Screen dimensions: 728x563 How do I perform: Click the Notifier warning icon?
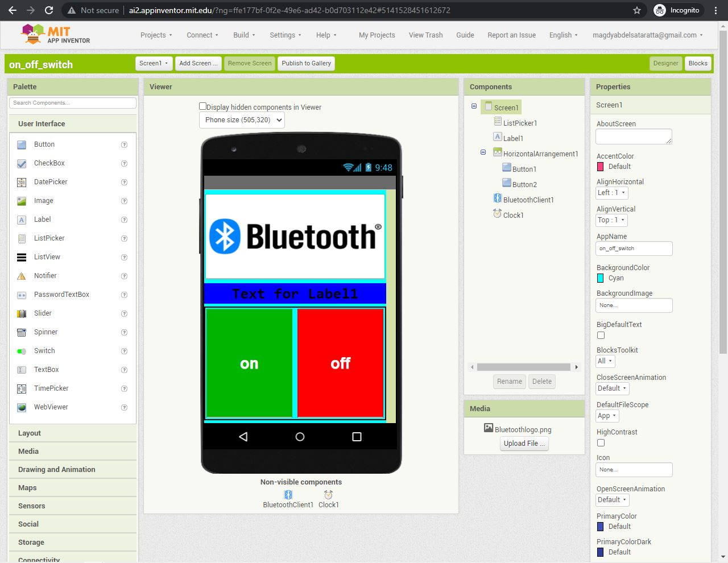(22, 276)
